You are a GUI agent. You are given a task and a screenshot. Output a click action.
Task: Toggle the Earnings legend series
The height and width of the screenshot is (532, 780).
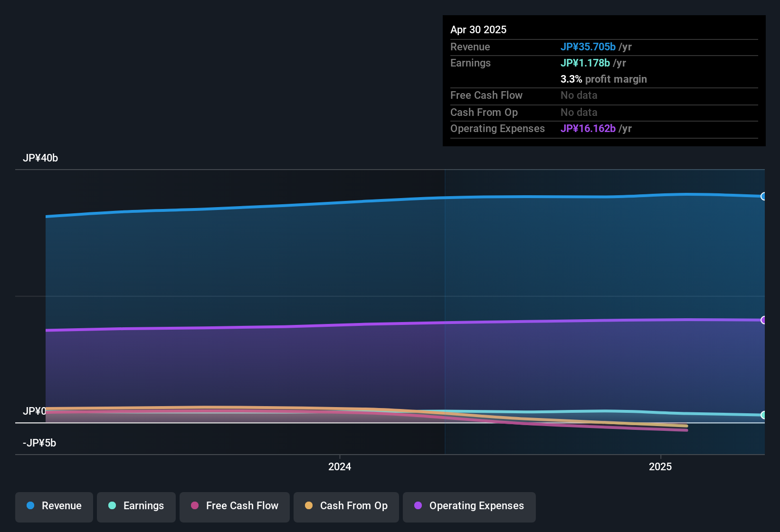click(136, 506)
